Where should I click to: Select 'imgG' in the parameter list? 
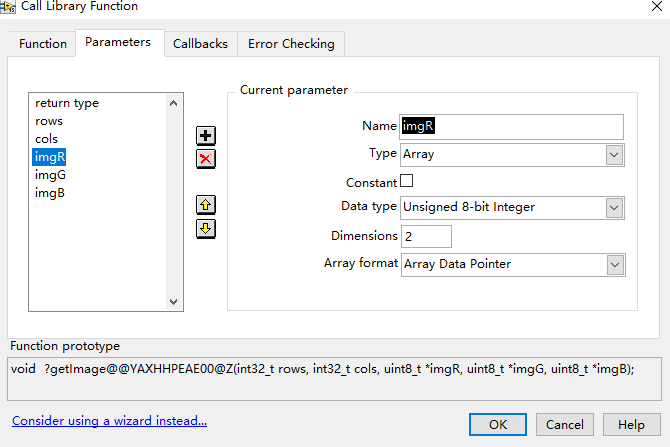pyautogui.click(x=50, y=175)
